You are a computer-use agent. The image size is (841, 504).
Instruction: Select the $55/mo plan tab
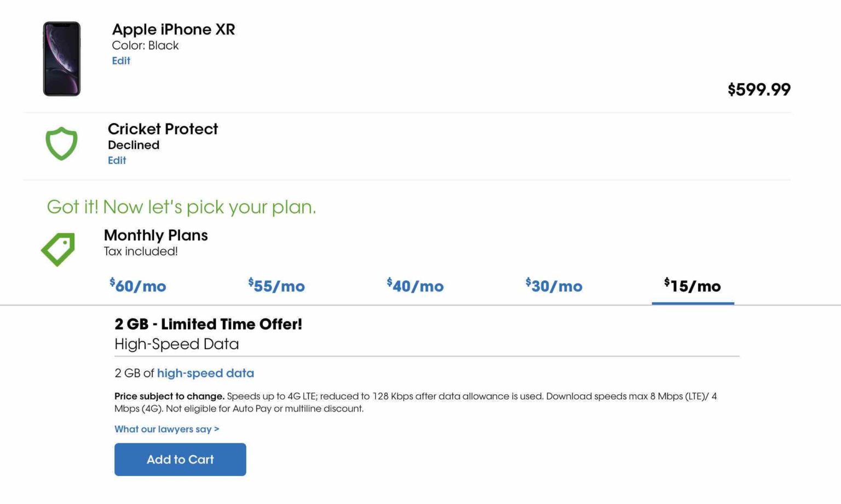[275, 286]
